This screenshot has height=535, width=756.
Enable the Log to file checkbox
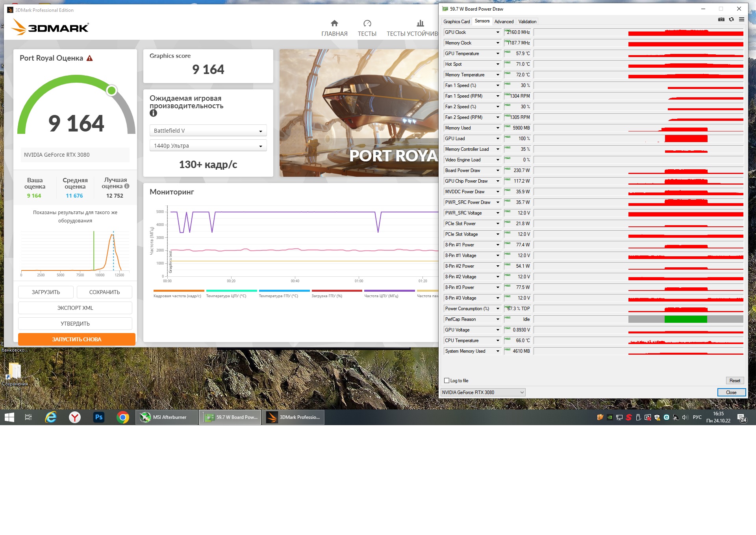coord(447,381)
